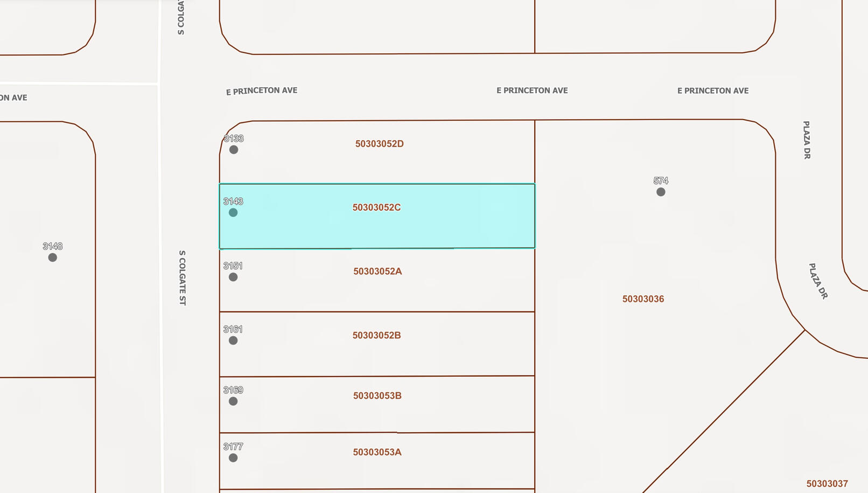This screenshot has height=493, width=868.
Task: Click the vertical S Colgate St label
Action: [183, 277]
